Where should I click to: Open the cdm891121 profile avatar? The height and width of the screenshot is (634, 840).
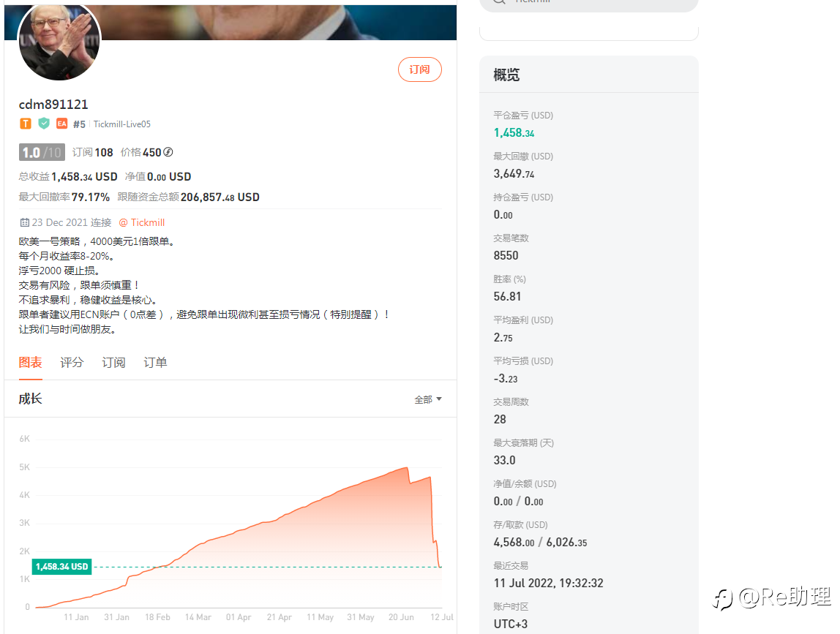click(59, 41)
